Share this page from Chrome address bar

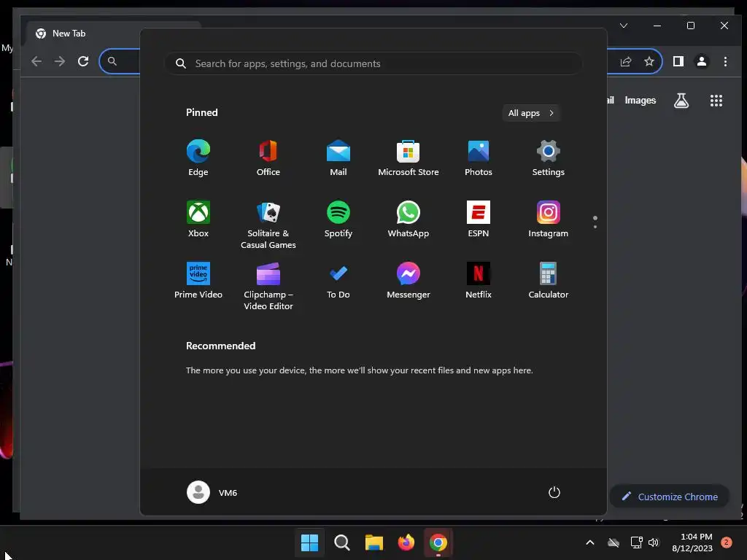(626, 61)
